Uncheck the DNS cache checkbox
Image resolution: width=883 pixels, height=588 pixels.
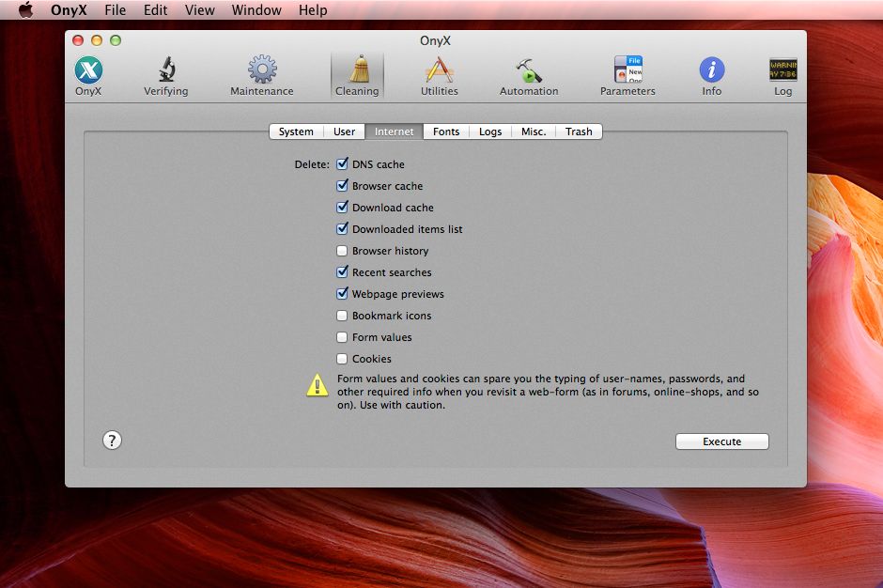click(342, 163)
